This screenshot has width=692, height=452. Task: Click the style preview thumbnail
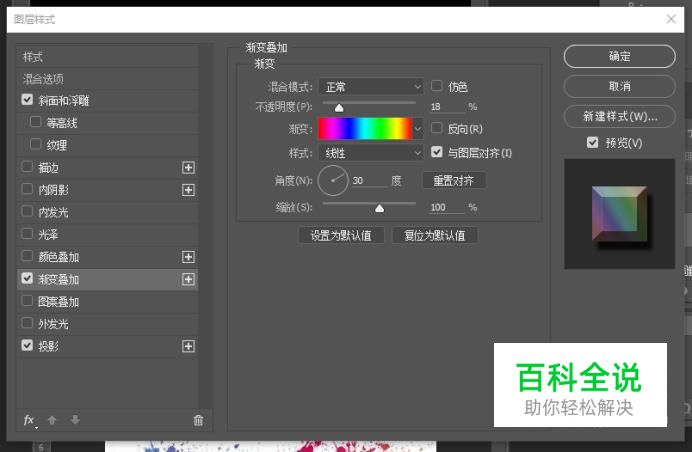(619, 214)
